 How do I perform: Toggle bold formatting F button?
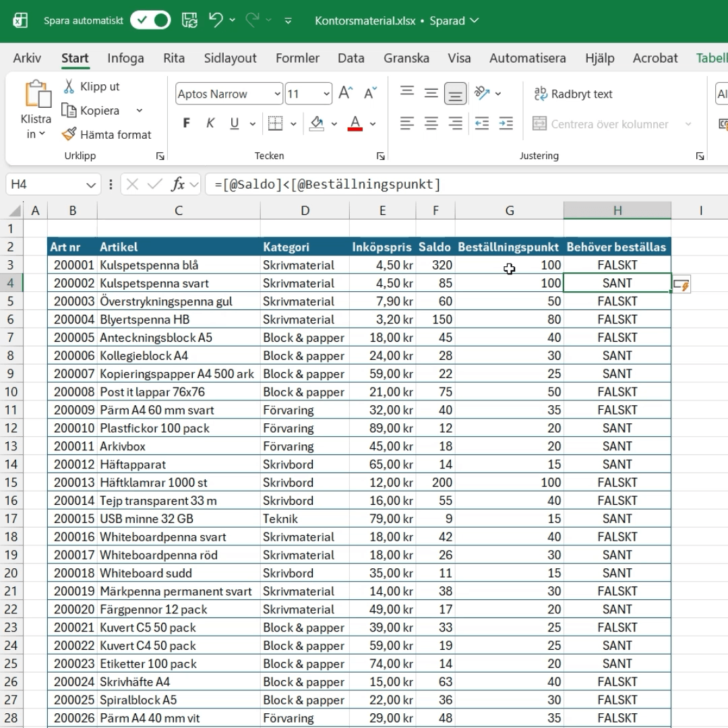(x=187, y=123)
